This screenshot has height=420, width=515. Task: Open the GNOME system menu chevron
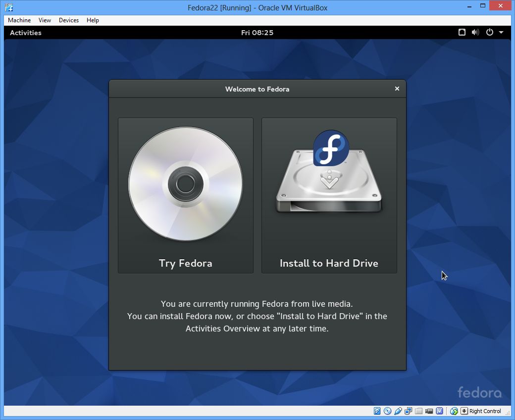[x=501, y=32]
